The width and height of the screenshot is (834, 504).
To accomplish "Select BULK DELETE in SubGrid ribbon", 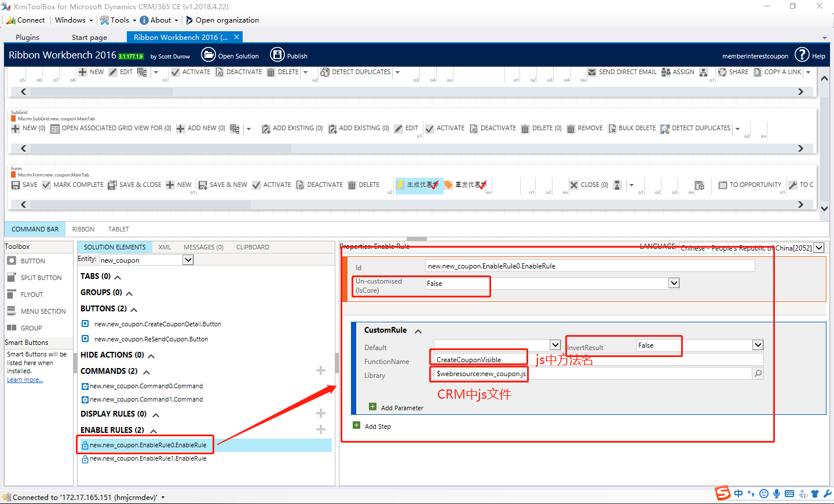I will (632, 128).
